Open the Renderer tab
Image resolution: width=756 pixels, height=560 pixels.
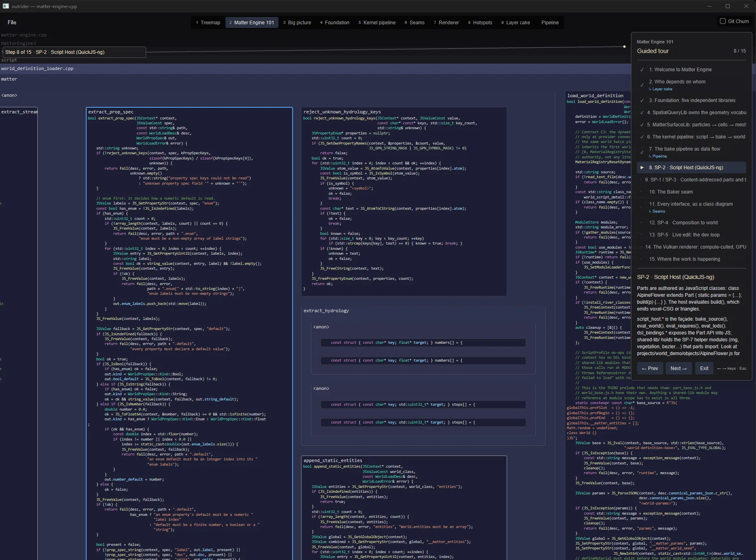click(446, 23)
